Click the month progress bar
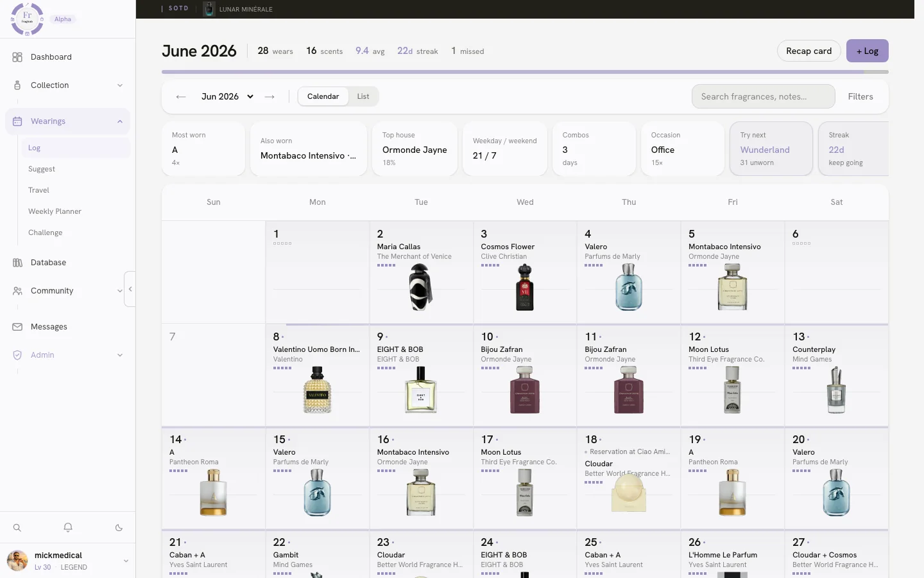The width and height of the screenshot is (924, 578). [525, 72]
